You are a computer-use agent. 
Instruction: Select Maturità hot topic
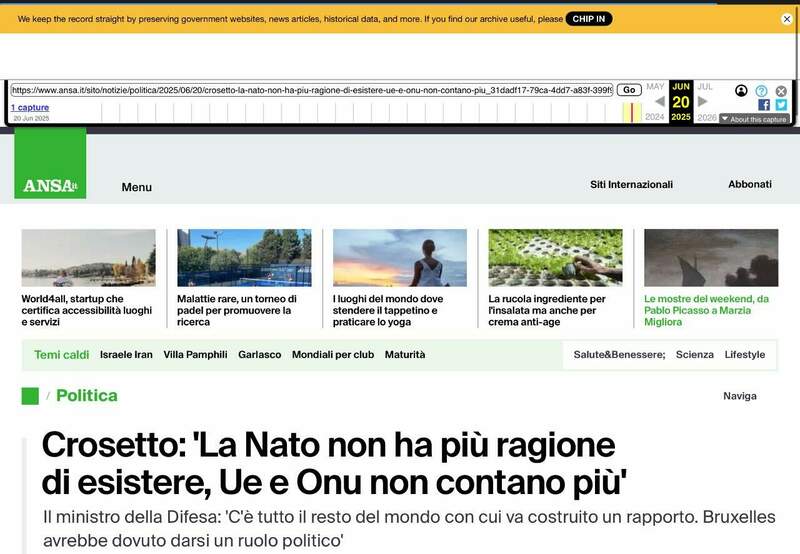405,355
